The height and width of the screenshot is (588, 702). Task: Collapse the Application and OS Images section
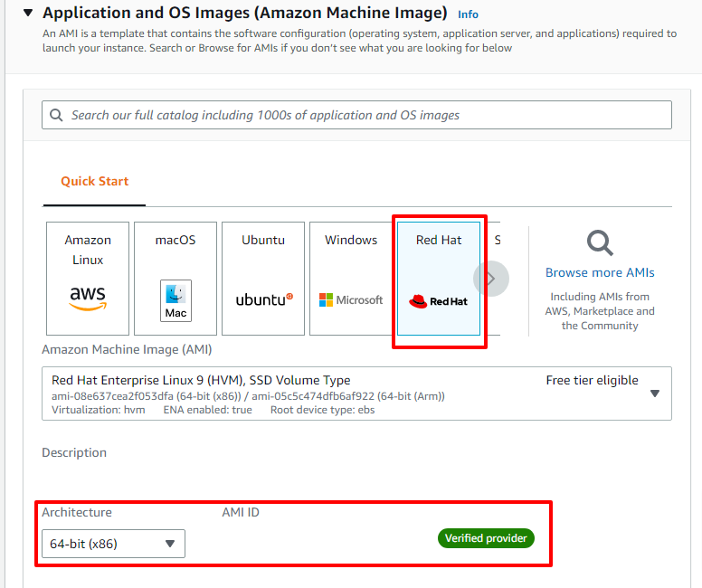(28, 13)
